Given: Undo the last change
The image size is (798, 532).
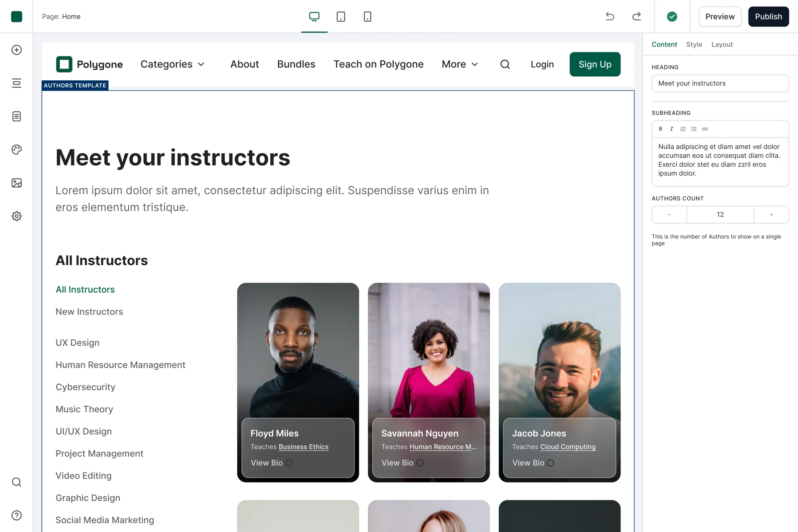Looking at the screenshot, I should tap(610, 16).
